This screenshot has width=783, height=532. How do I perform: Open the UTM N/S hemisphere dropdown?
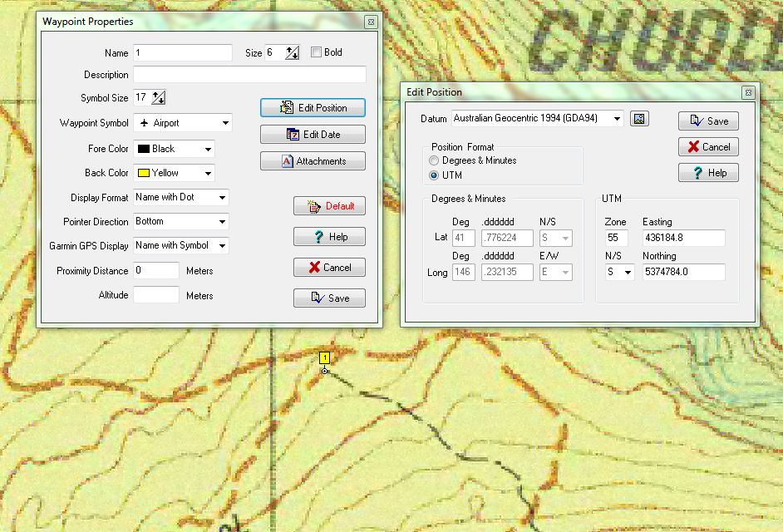[619, 273]
